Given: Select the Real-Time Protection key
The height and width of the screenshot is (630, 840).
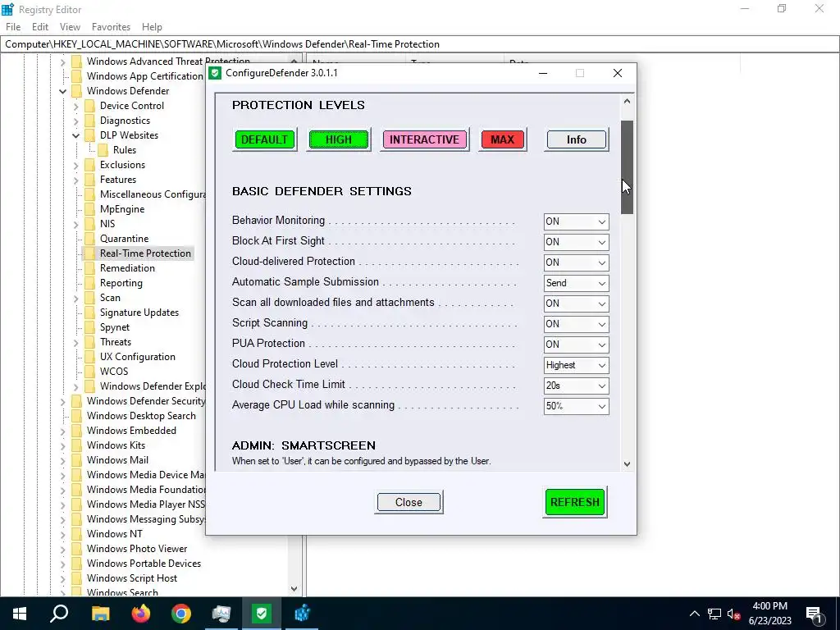Looking at the screenshot, I should 145,253.
